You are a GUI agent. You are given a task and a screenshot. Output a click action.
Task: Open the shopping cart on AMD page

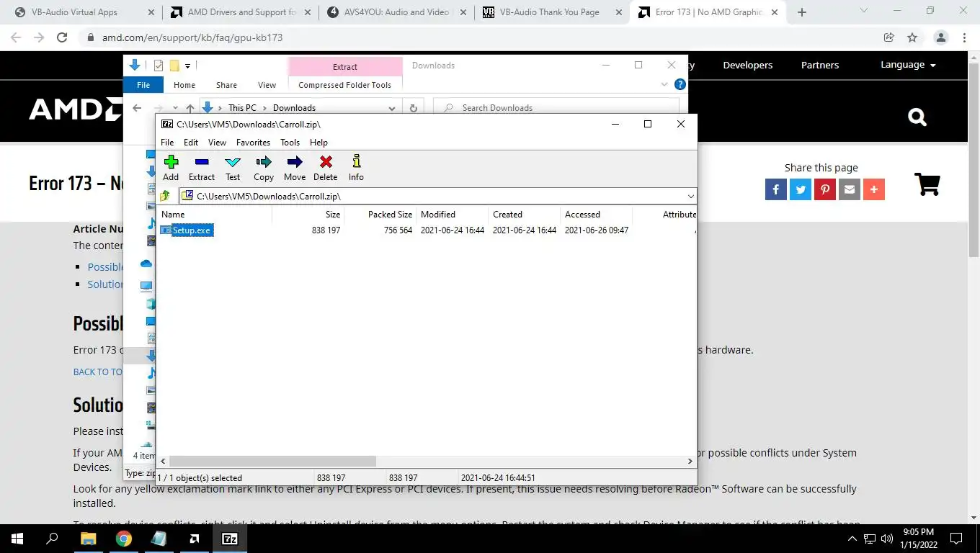coord(927,184)
